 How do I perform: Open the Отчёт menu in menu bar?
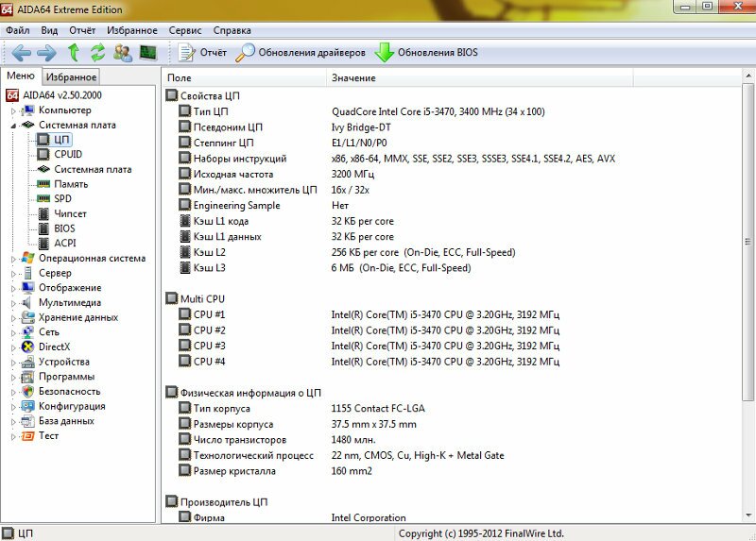tap(82, 30)
